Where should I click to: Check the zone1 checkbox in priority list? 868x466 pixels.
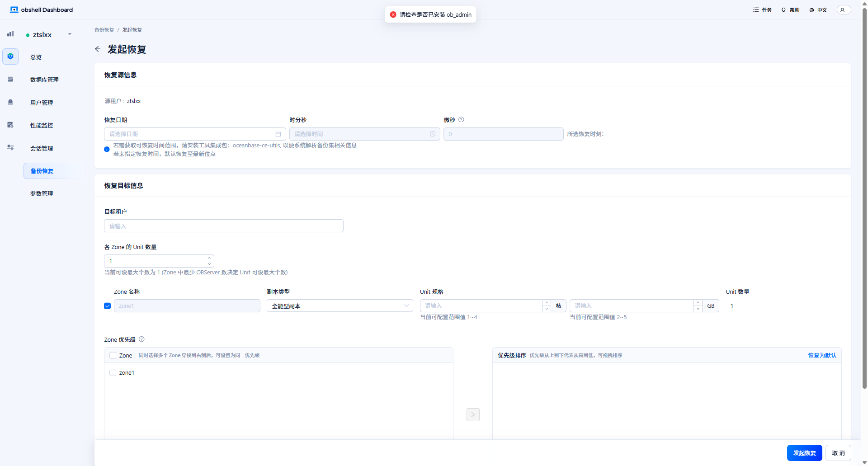(113, 373)
